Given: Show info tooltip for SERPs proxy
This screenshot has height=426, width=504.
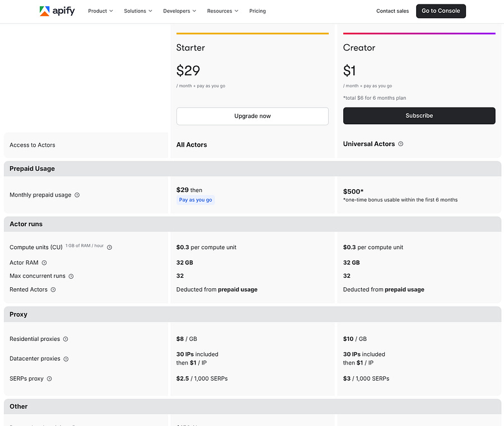Looking at the screenshot, I should coord(49,379).
